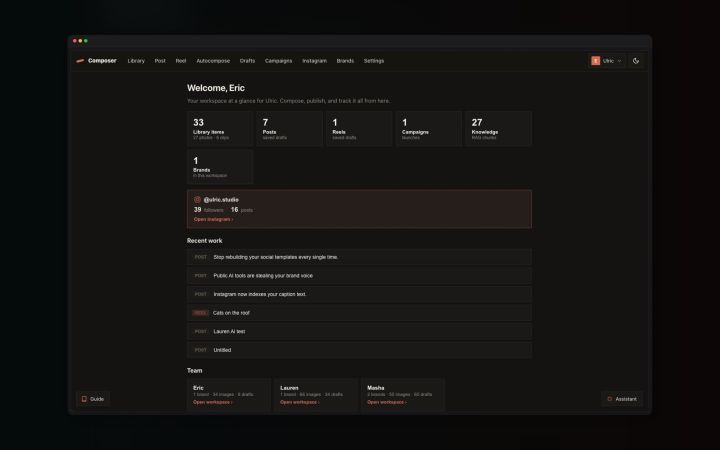Select the 1 Reels stat card
720x450 pixels.
(359, 129)
